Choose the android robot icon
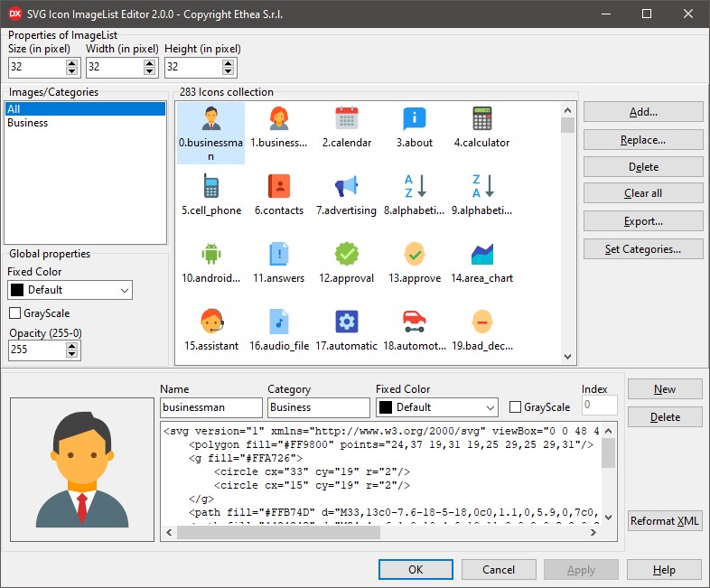Viewport: 710px width, 588px height. [x=211, y=254]
